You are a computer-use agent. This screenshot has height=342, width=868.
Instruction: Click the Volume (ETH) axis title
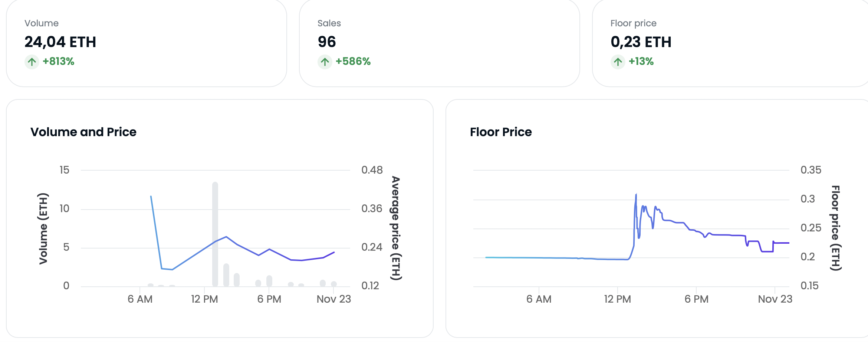[43, 228]
